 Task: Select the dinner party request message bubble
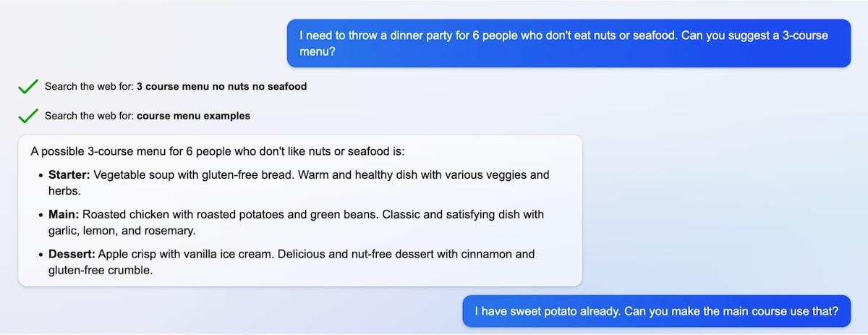click(569, 43)
